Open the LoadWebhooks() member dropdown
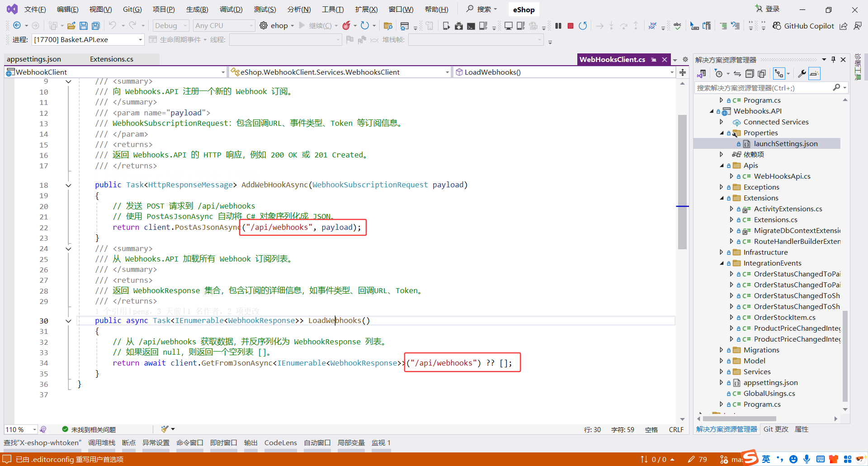This screenshot has height=466, width=868. coord(564,72)
